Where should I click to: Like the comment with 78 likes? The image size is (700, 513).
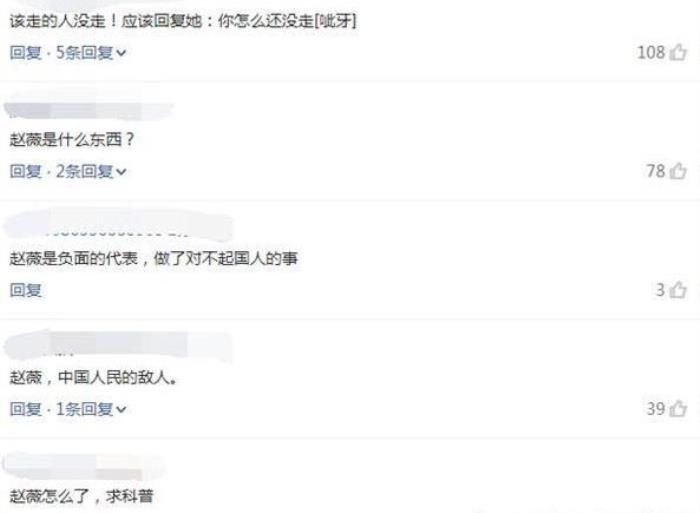[678, 171]
